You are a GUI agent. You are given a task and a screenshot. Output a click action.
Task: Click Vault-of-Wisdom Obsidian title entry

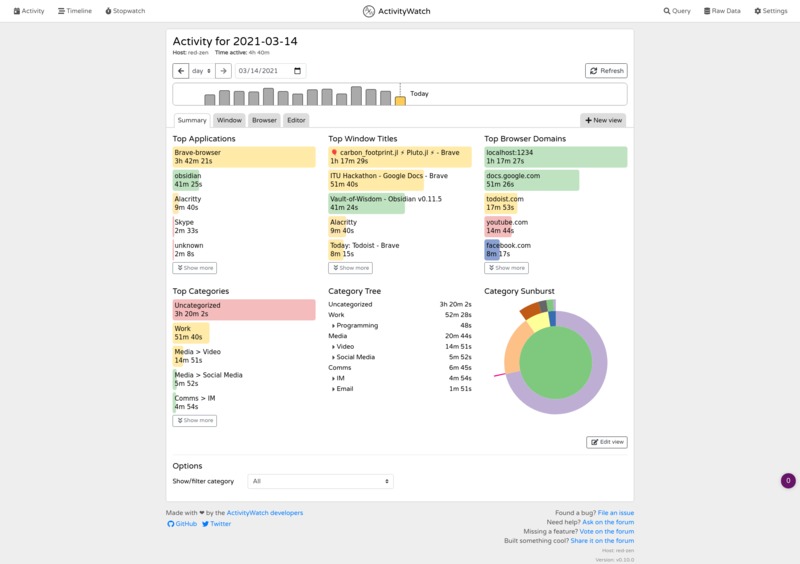(385, 203)
